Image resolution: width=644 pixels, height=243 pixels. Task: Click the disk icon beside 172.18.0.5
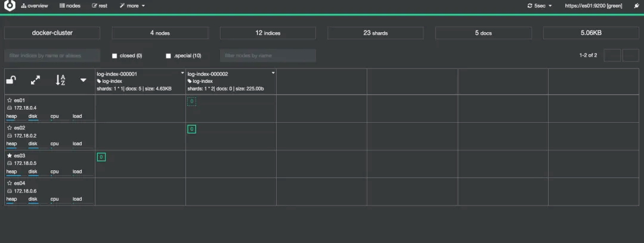coord(10,163)
